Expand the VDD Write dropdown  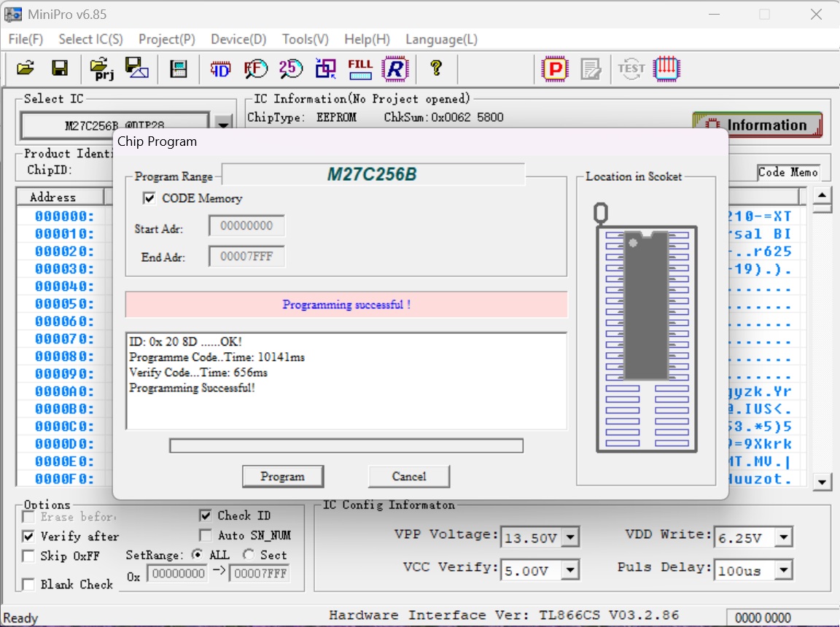tap(783, 538)
